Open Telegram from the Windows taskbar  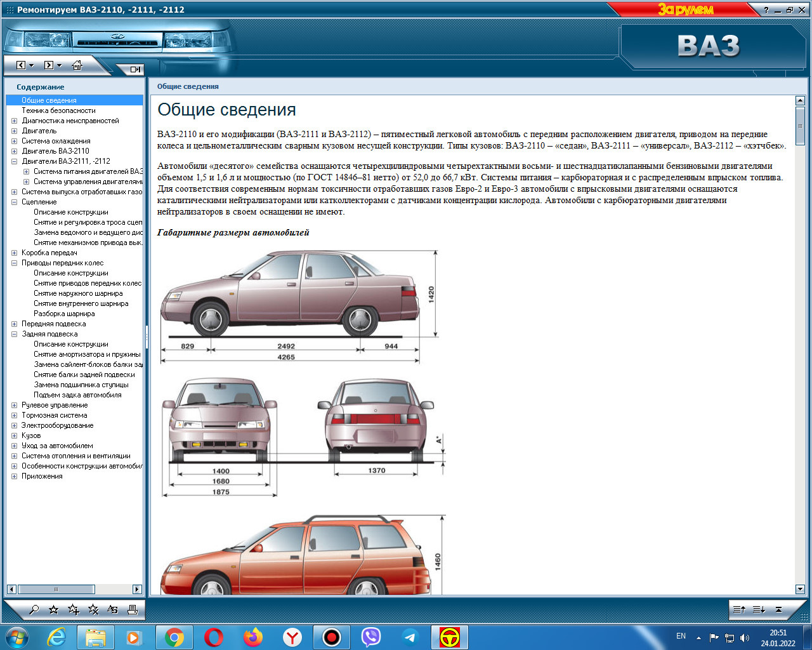(410, 637)
